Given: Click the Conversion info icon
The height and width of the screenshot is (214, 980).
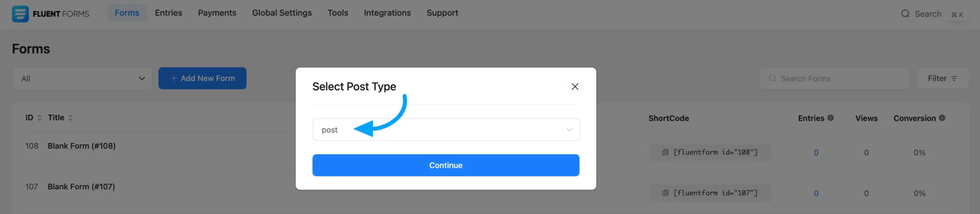Looking at the screenshot, I should pyautogui.click(x=942, y=118).
